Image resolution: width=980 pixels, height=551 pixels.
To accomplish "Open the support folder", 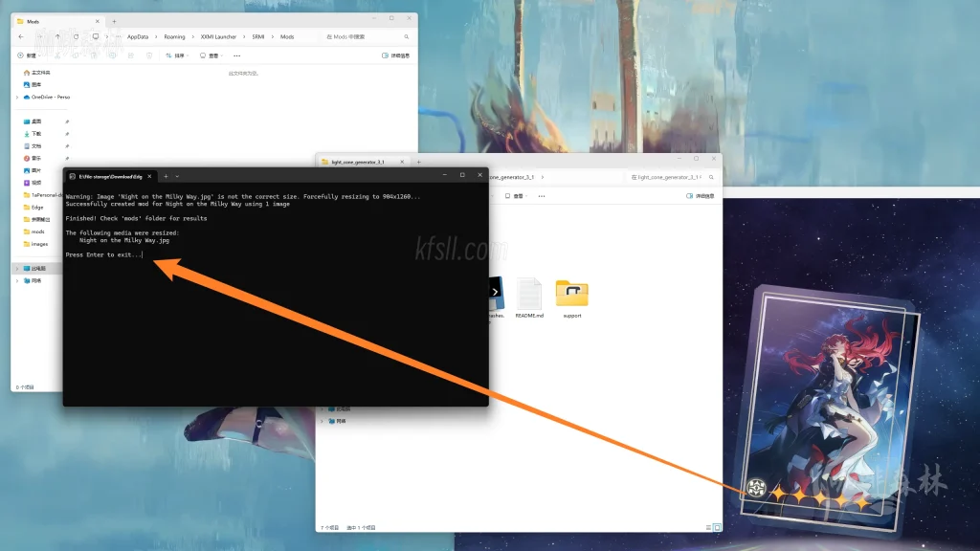I will point(571,298).
